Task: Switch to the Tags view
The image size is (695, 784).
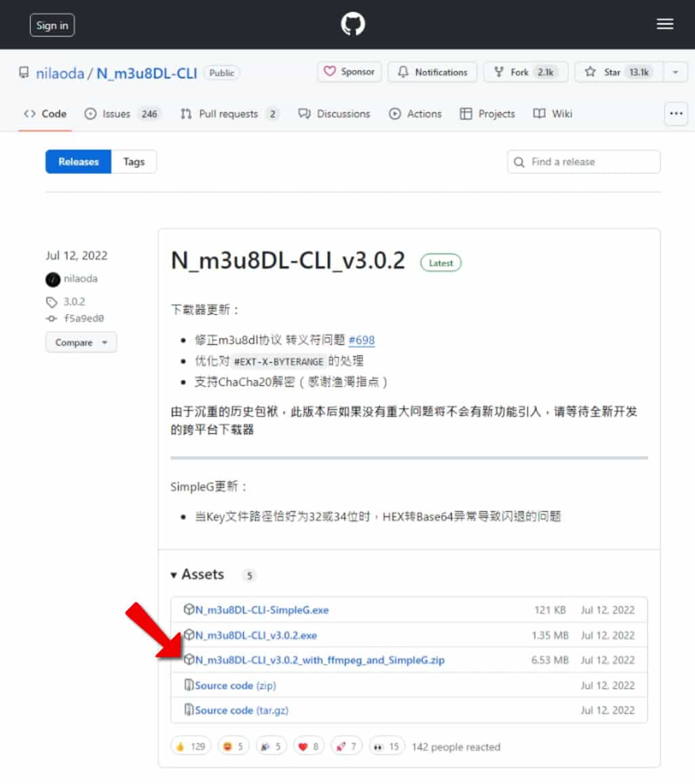Action: click(134, 162)
